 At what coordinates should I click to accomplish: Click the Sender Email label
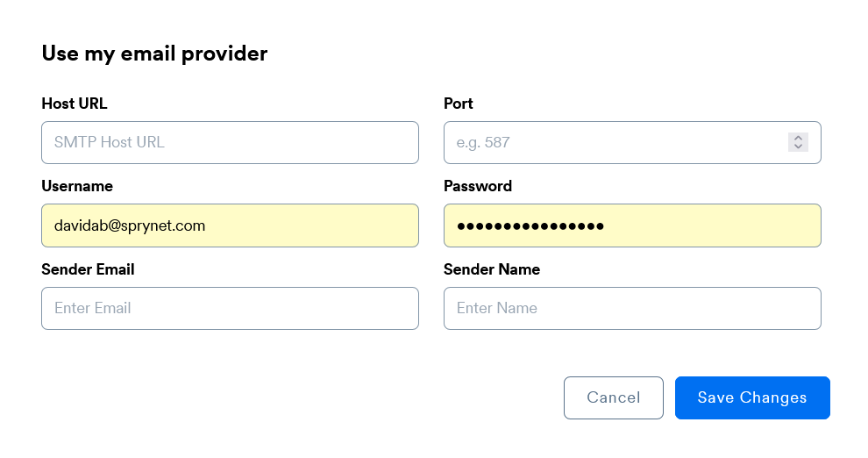[88, 269]
